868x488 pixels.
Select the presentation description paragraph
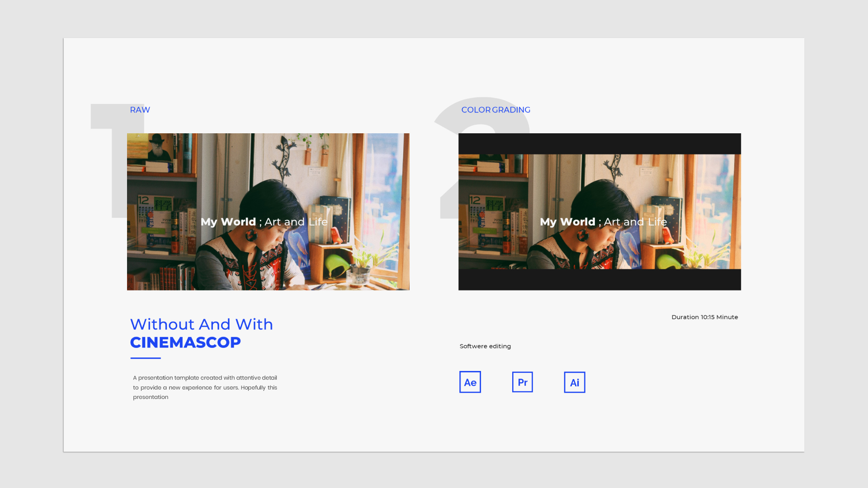point(205,387)
